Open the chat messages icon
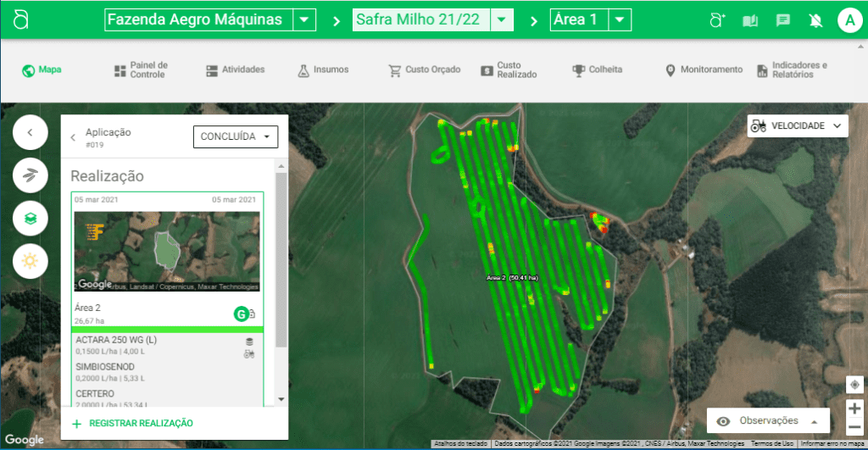The width and height of the screenshot is (868, 450). coord(783,20)
